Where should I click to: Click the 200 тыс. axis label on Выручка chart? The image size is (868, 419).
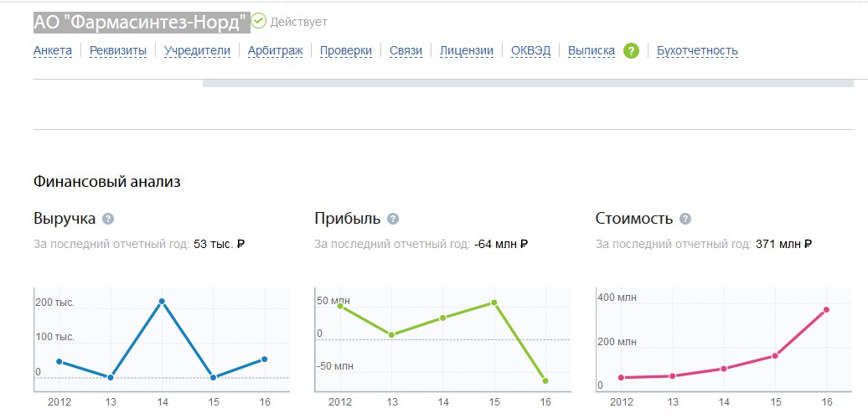click(x=54, y=303)
